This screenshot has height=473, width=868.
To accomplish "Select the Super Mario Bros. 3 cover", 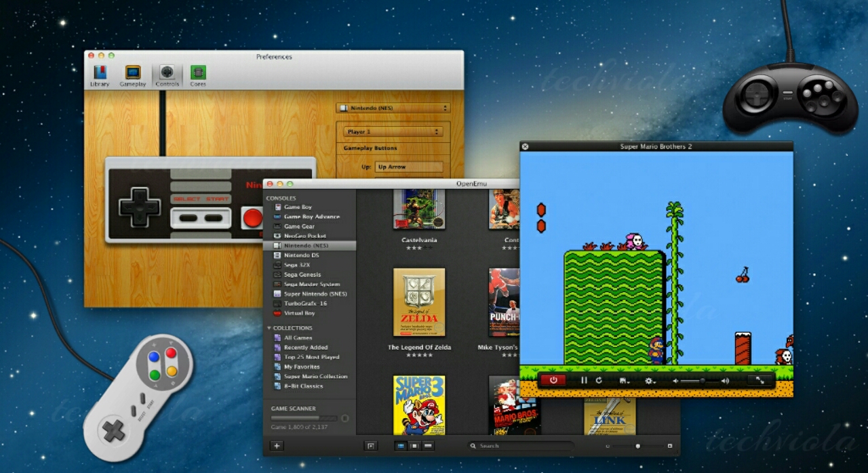I will tap(419, 405).
